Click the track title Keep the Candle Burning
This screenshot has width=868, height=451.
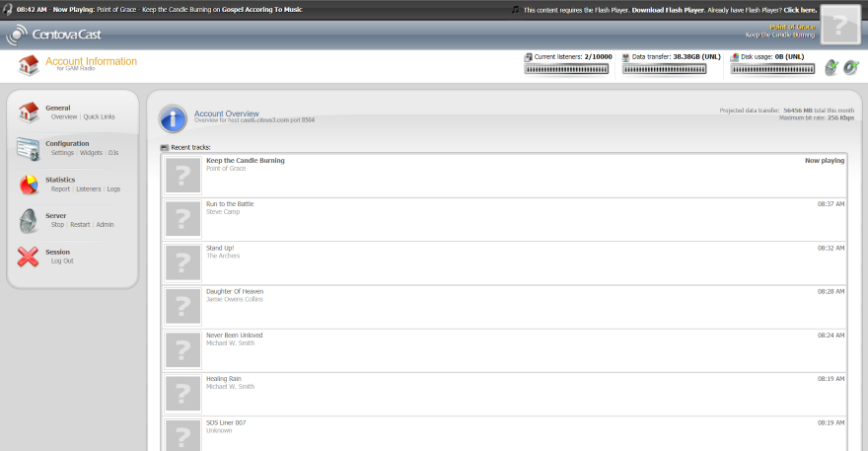coord(246,161)
